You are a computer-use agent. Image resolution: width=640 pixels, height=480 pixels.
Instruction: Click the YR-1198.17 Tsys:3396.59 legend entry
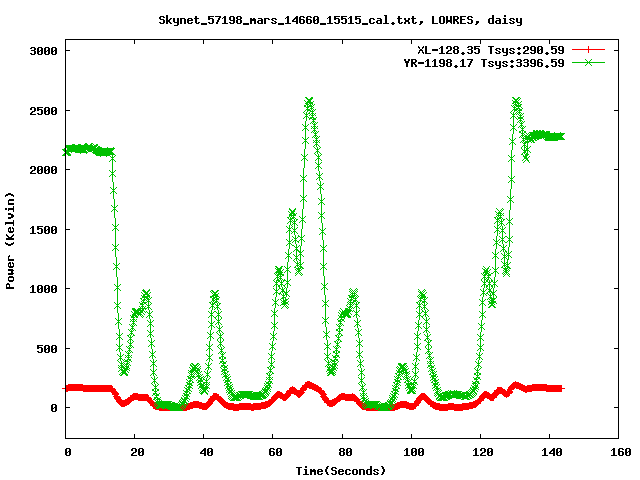pyautogui.click(x=484, y=63)
